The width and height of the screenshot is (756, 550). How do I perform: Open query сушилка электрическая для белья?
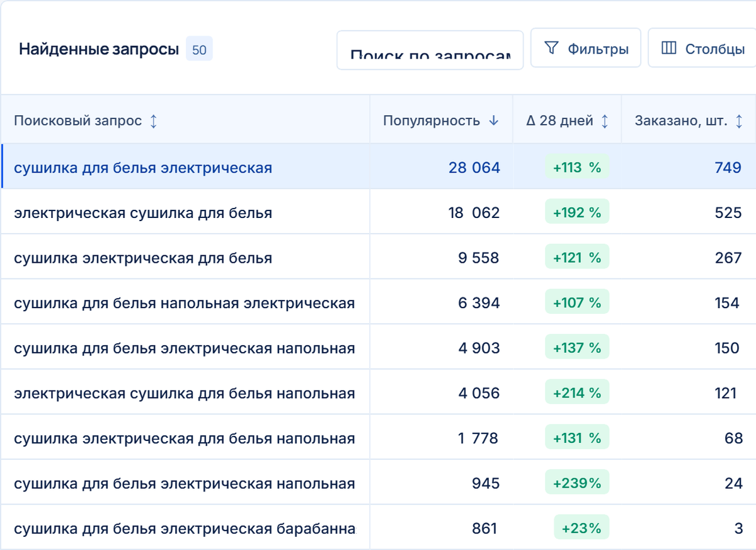pos(143,258)
